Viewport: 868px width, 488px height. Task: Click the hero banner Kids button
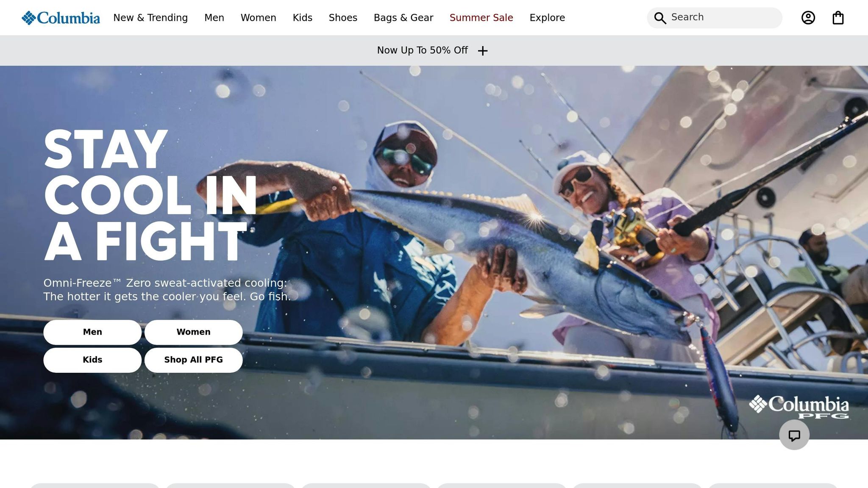tap(92, 360)
